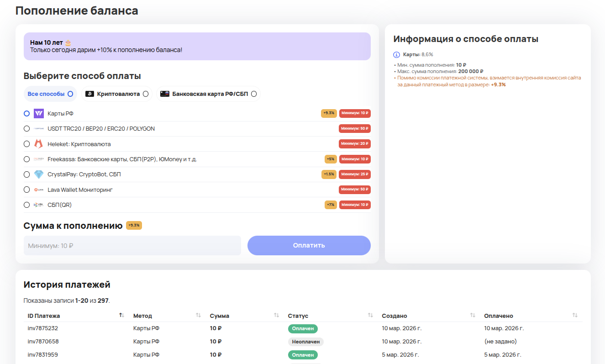Click the +9.3% badge beside Сумма к пополнению
Viewport: 605px width, 364px height.
click(x=134, y=226)
